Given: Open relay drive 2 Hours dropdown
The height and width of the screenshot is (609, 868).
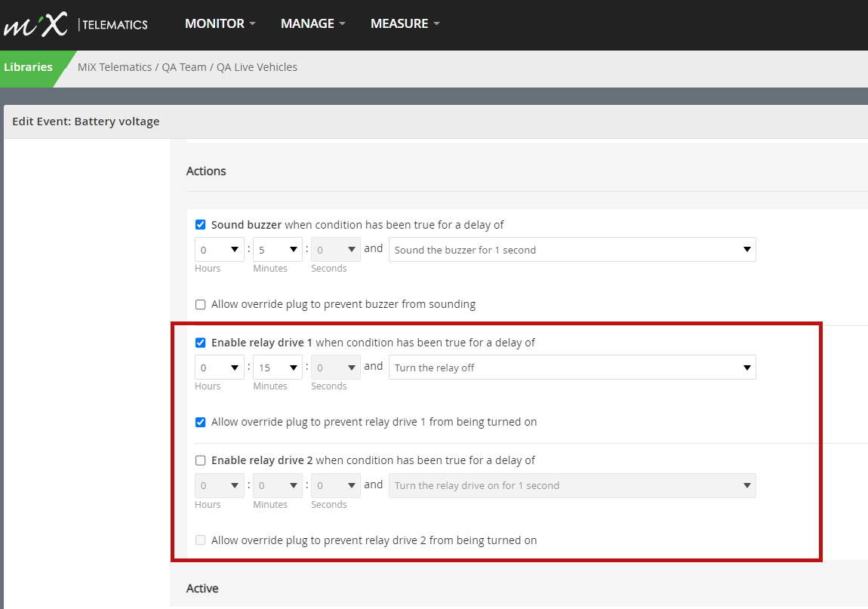Looking at the screenshot, I should point(219,485).
